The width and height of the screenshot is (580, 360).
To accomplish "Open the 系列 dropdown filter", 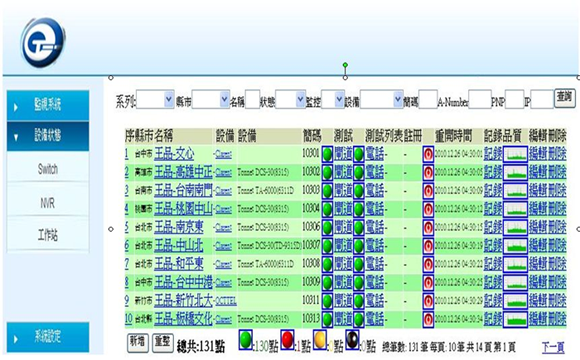I will [155, 99].
